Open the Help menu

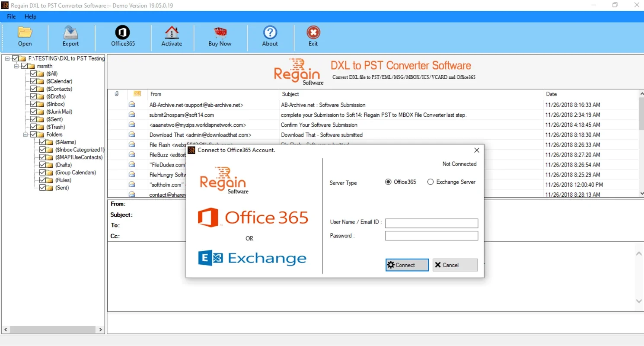pos(31,16)
